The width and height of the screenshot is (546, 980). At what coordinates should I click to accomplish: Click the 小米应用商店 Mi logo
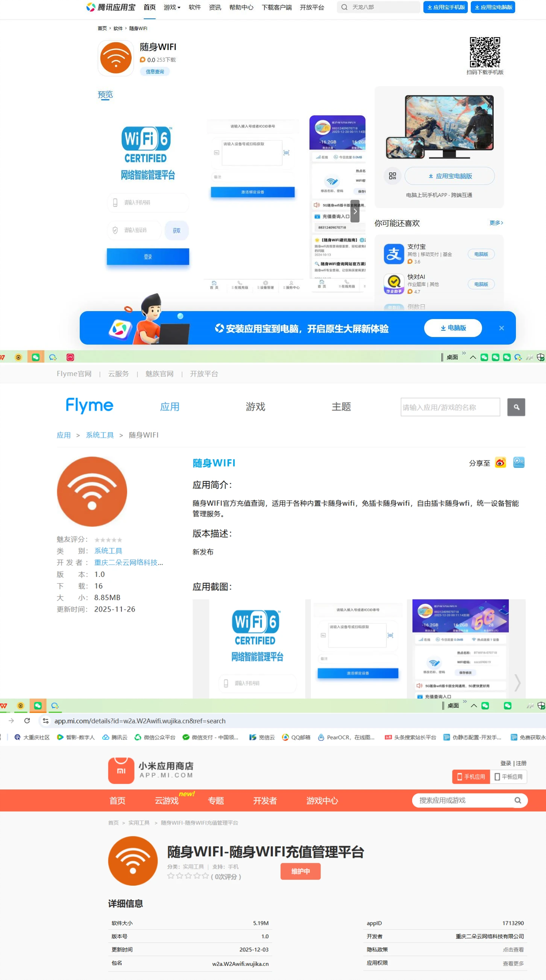tap(121, 770)
